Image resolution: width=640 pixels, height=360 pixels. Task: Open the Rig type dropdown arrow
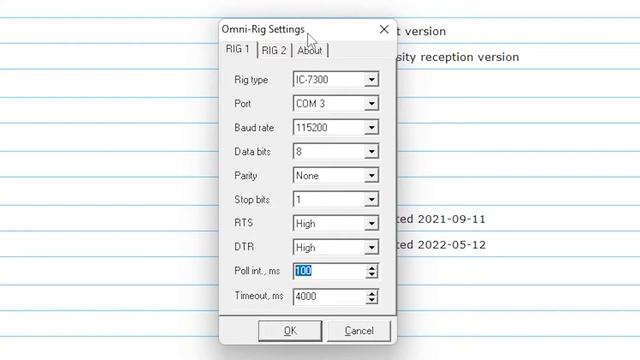pos(371,80)
